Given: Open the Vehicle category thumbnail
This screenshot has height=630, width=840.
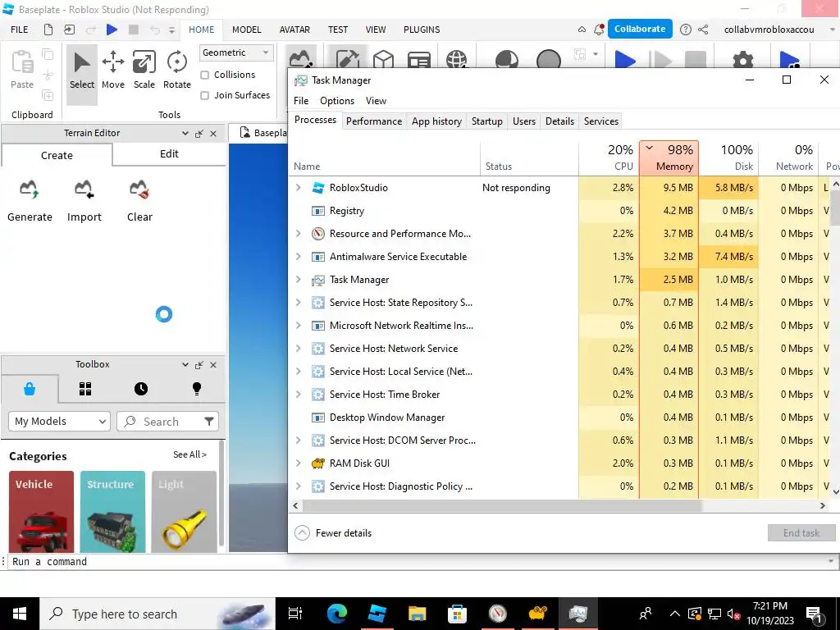Looking at the screenshot, I should pyautogui.click(x=41, y=512).
